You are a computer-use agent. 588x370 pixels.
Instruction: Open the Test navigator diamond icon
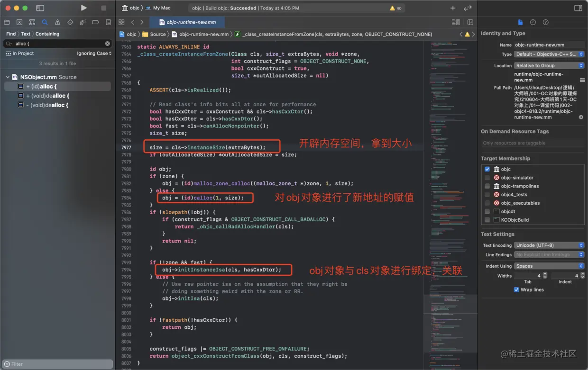pos(70,22)
